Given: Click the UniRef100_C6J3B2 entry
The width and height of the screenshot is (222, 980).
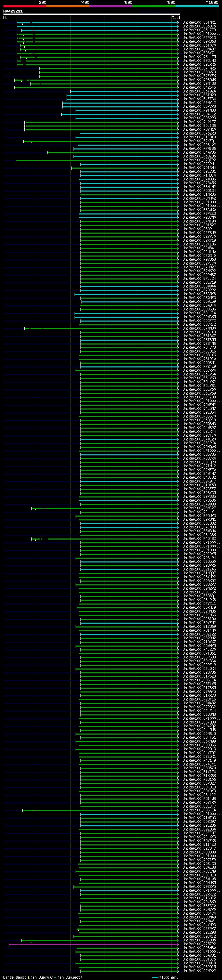Looking at the screenshot, I should point(199,523).
